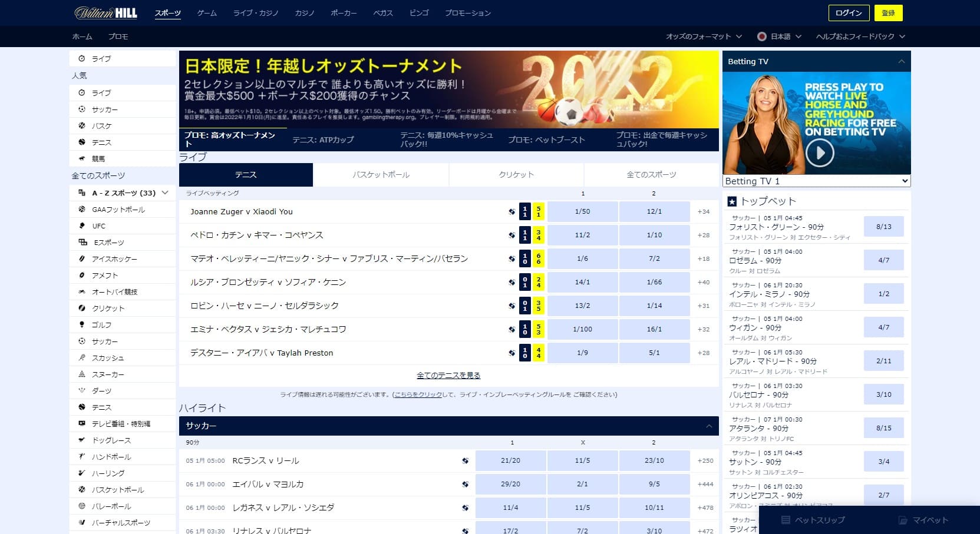The image size is (980, 534).
Task: Select the テニス: ATPカップ promo tab
Action: coord(341,140)
